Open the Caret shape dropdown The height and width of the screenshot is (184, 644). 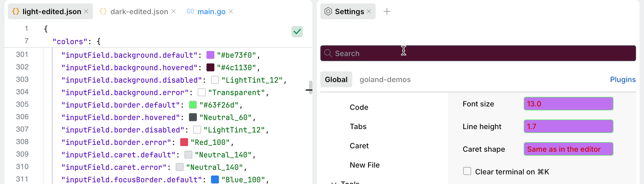click(x=568, y=149)
